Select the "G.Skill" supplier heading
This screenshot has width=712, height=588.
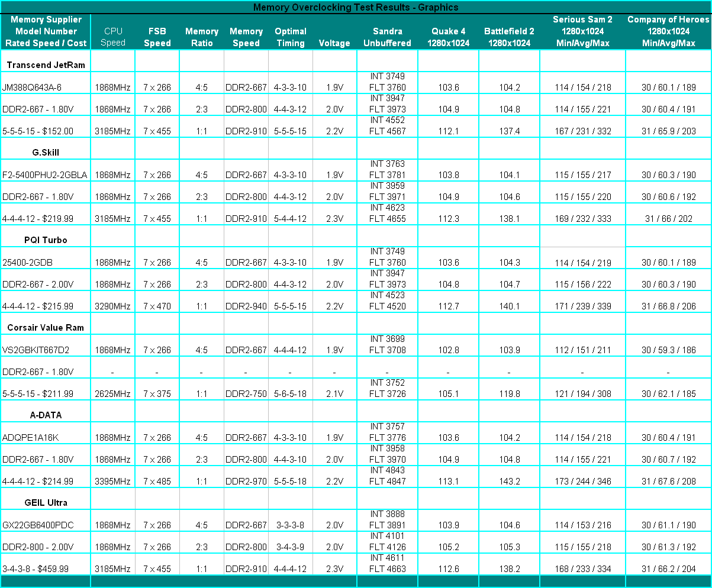[x=46, y=153]
